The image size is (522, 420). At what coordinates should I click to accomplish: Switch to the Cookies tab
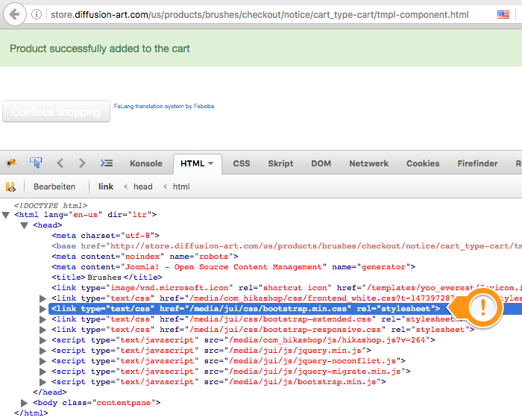click(x=423, y=163)
